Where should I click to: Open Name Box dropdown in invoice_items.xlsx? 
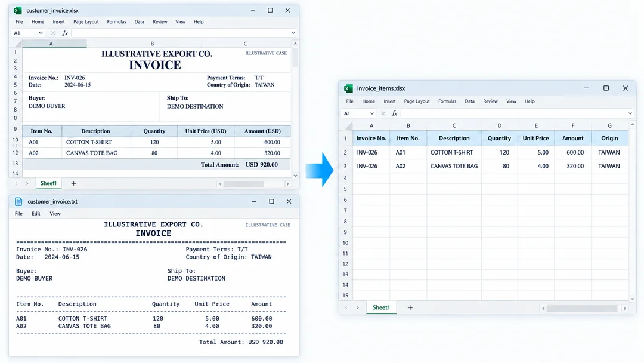pos(371,113)
